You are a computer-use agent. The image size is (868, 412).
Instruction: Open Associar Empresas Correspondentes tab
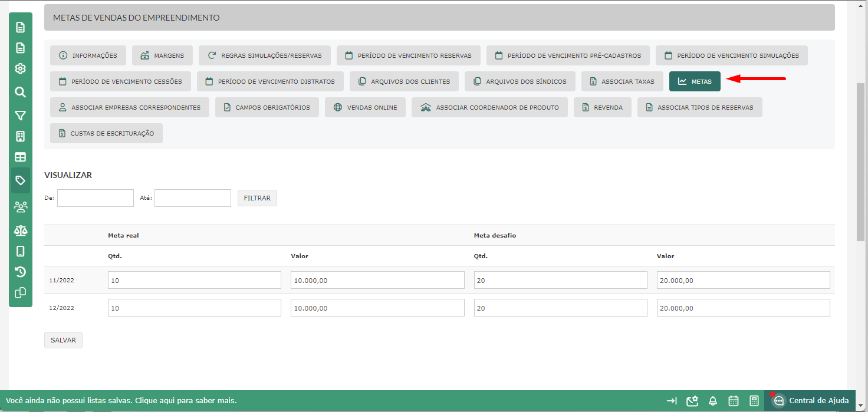pyautogui.click(x=130, y=107)
